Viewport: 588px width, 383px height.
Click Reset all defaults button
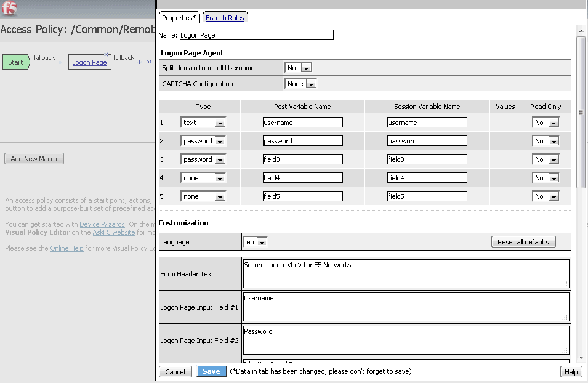tap(523, 242)
